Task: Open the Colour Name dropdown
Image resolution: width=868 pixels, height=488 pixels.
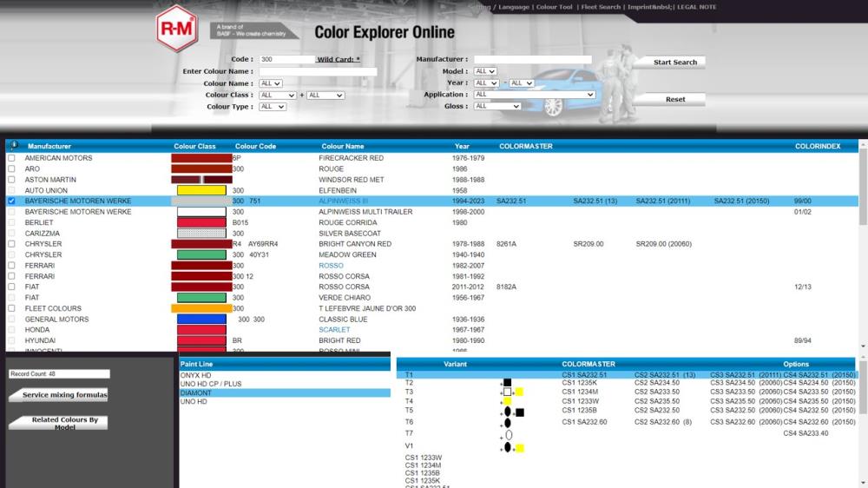Action: pyautogui.click(x=271, y=83)
